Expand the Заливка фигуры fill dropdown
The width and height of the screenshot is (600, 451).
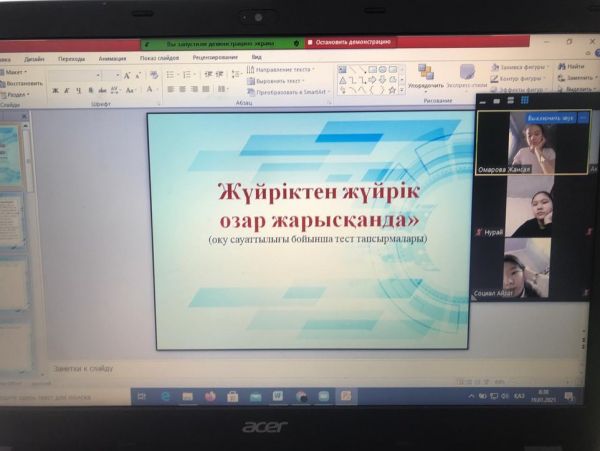click(520, 66)
